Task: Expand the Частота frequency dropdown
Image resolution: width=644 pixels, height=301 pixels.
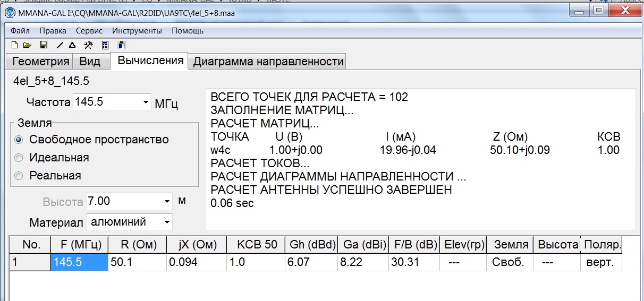Action: pos(146,102)
